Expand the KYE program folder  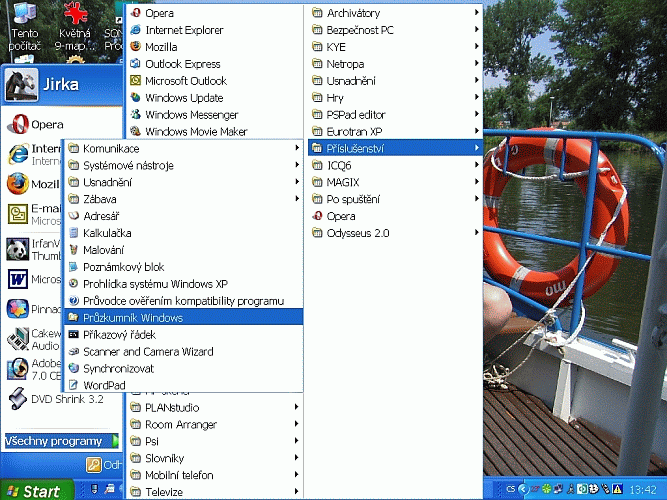point(395,46)
